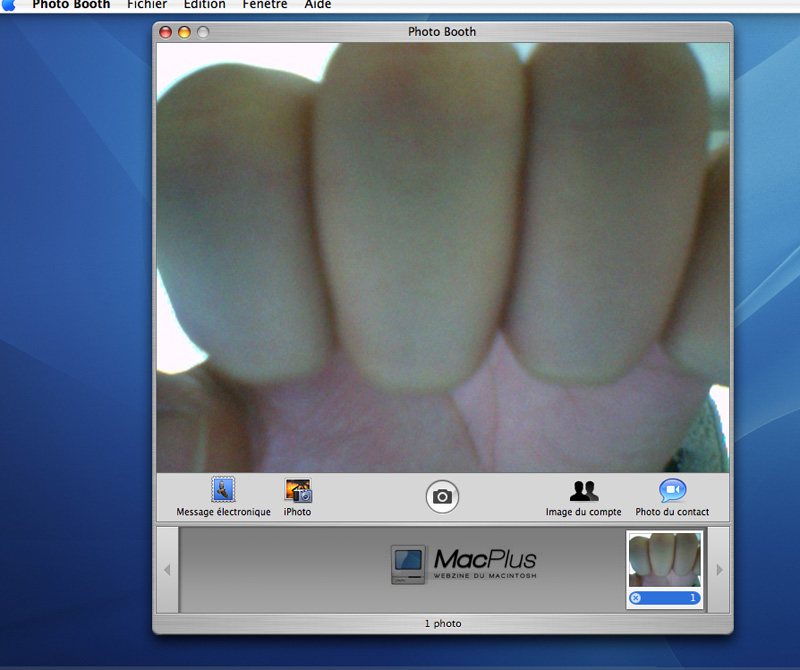Set photo as Image du compte
Screen dimensions: 800x670
pyautogui.click(x=584, y=490)
